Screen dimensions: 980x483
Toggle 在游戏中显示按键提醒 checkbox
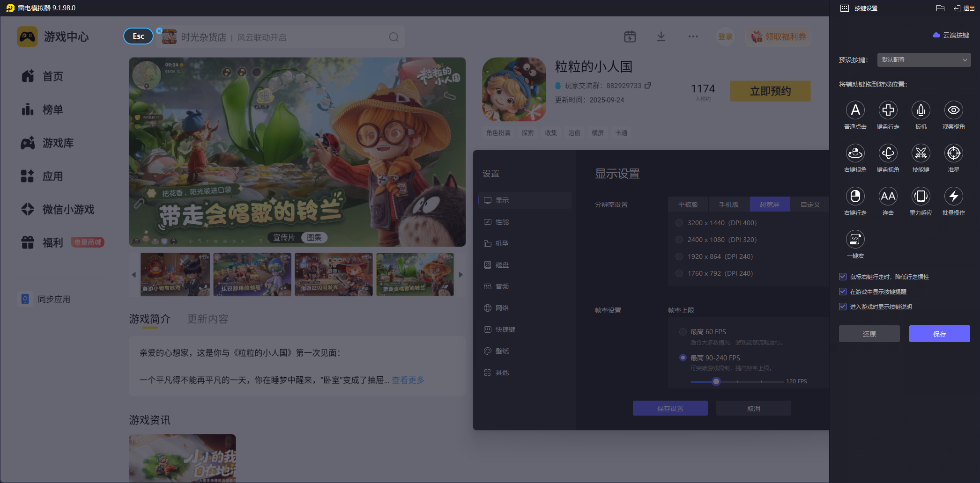pyautogui.click(x=843, y=292)
